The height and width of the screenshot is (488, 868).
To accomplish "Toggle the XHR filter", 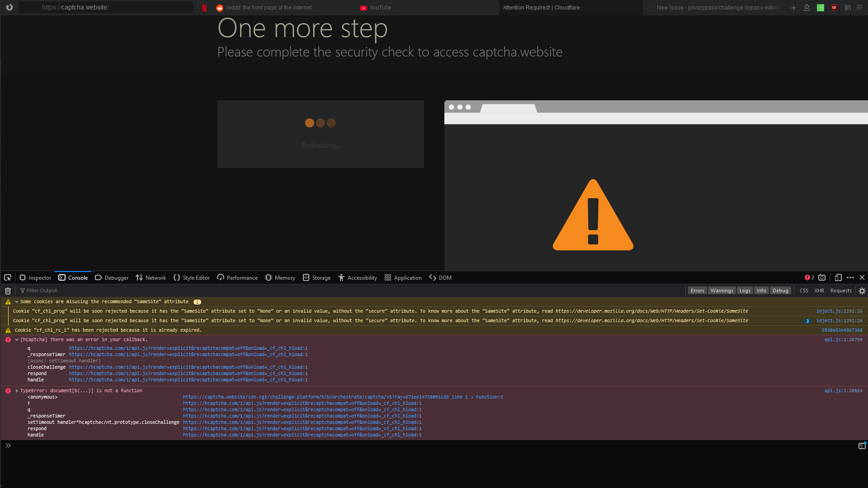I will coord(819,291).
